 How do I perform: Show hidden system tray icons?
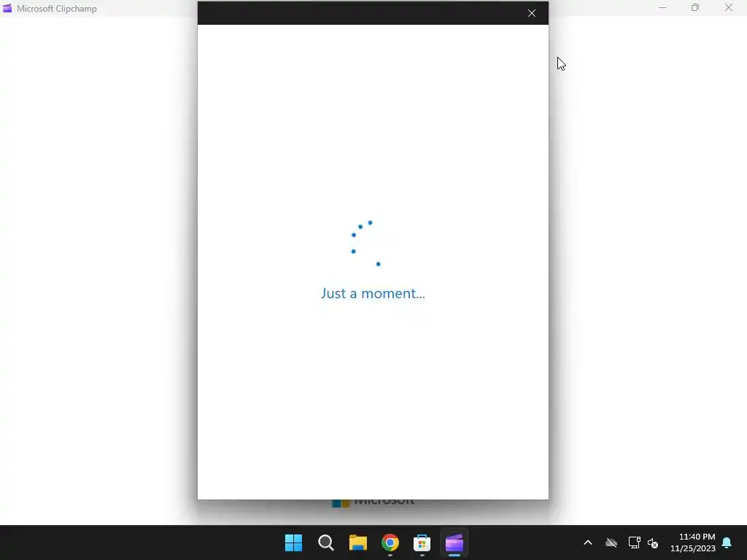coord(588,542)
